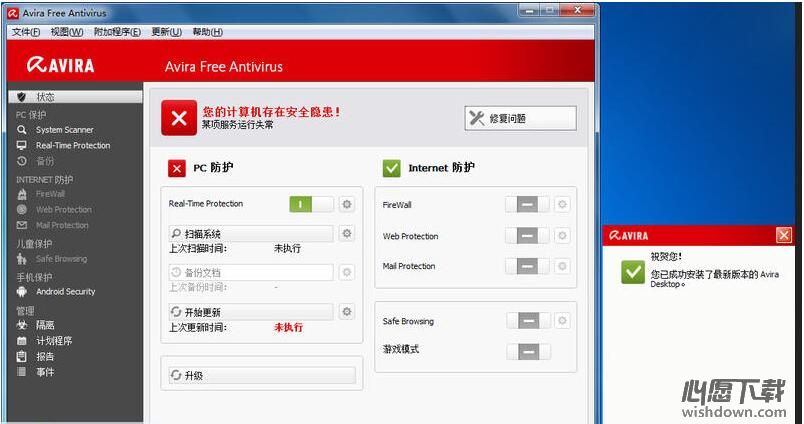Toggle the Safe Browsing switch
Image resolution: width=804 pixels, height=424 pixels.
click(x=529, y=321)
